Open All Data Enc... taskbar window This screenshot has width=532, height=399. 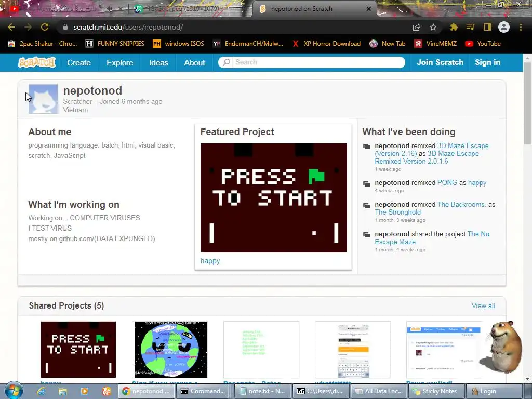(x=379, y=391)
